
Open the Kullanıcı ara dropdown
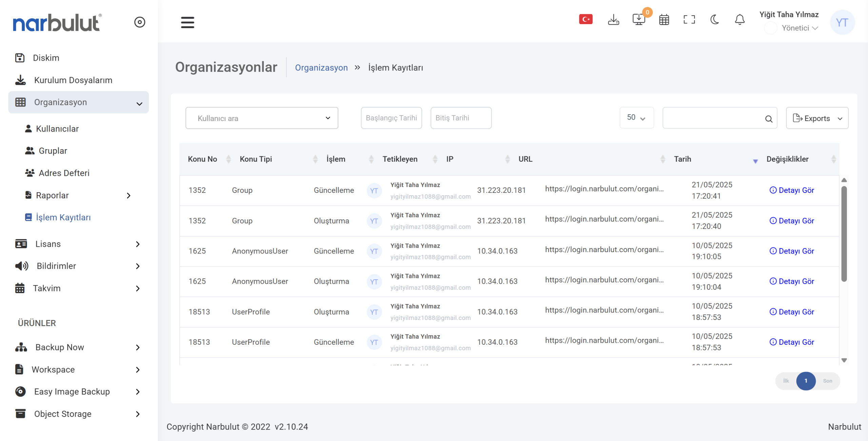click(261, 118)
